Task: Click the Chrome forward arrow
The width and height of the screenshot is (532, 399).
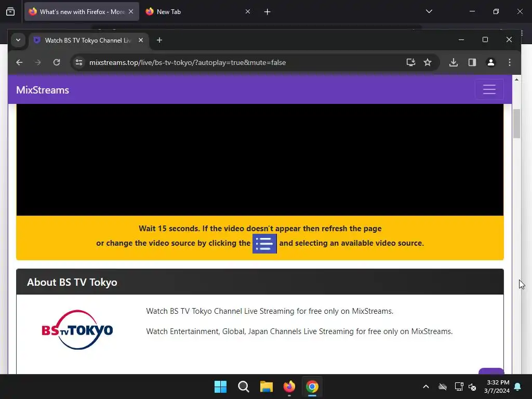Action: (x=38, y=62)
